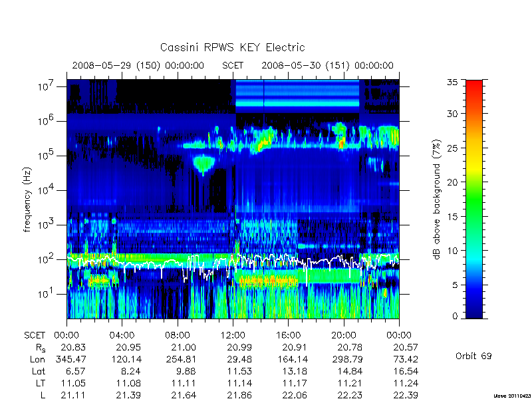Screen dimensions: 532x399
Task: Click the orange-red band below 10^2 Hz after 12:00
Action: click(268, 280)
